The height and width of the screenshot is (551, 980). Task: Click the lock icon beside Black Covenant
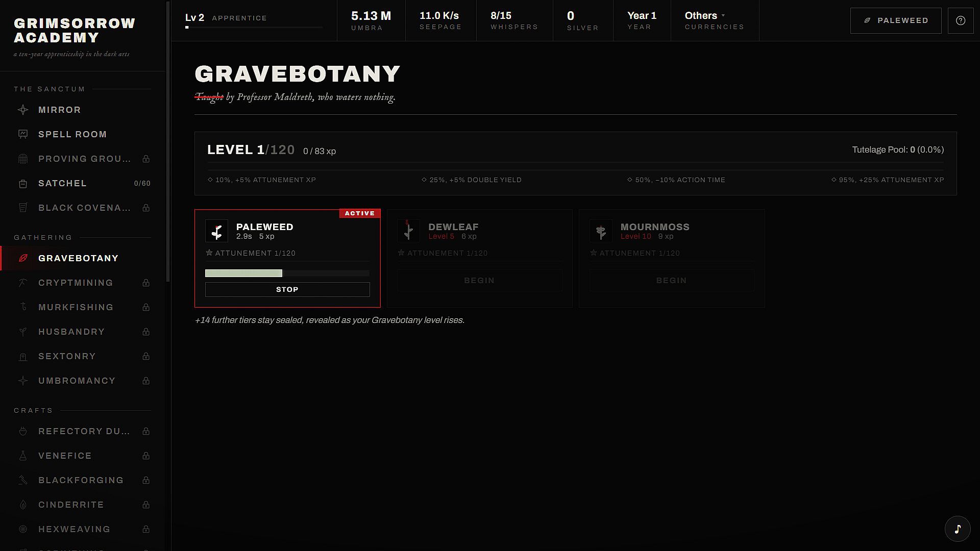pos(146,208)
